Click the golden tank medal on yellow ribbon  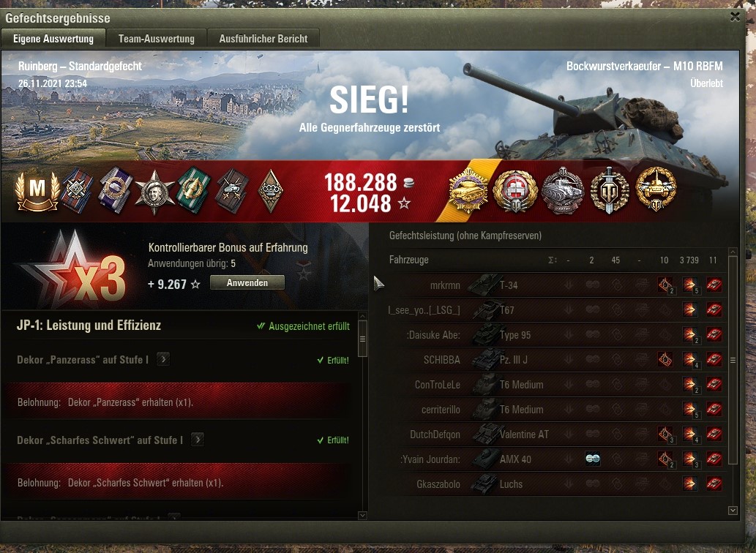pyautogui.click(x=468, y=191)
